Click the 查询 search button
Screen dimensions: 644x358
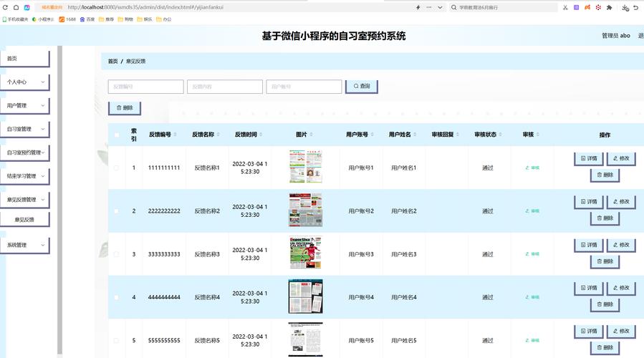click(361, 87)
